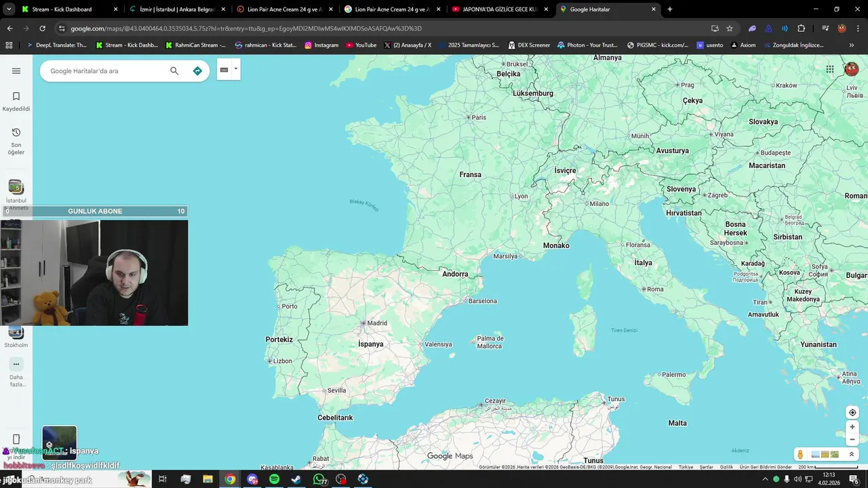This screenshot has height=488, width=868.
Task: Click the search magnifier icon
Action: (174, 70)
